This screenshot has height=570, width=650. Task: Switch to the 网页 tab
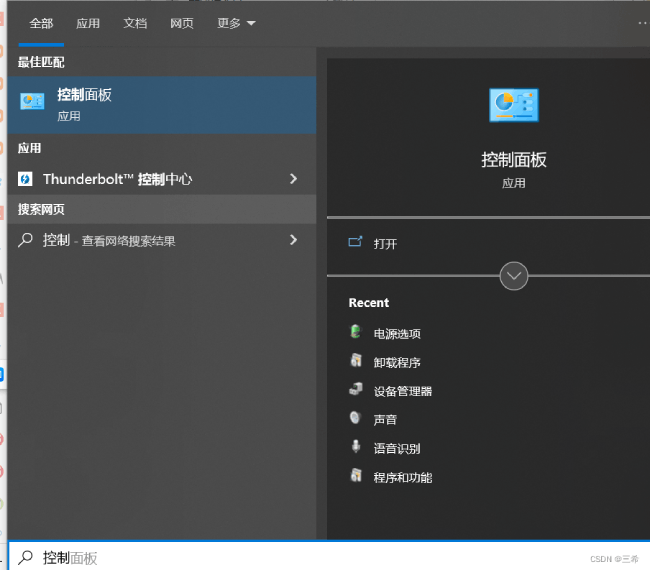pos(182,23)
